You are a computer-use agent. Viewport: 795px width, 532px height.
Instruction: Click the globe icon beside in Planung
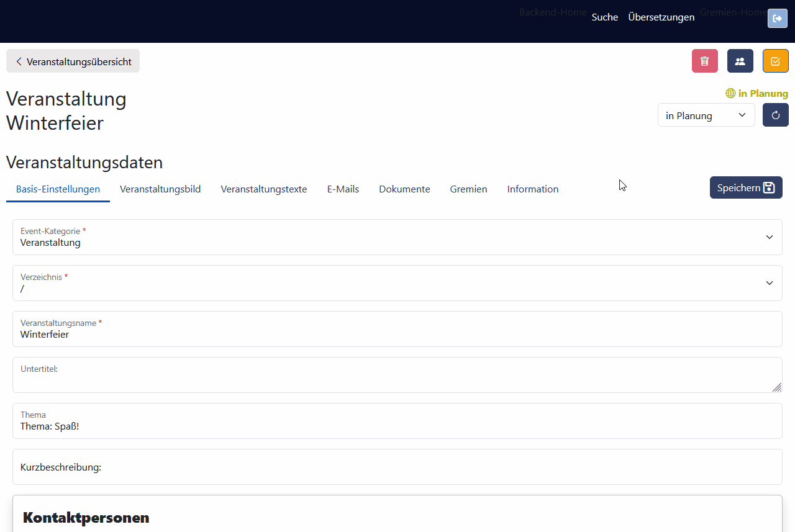(730, 94)
